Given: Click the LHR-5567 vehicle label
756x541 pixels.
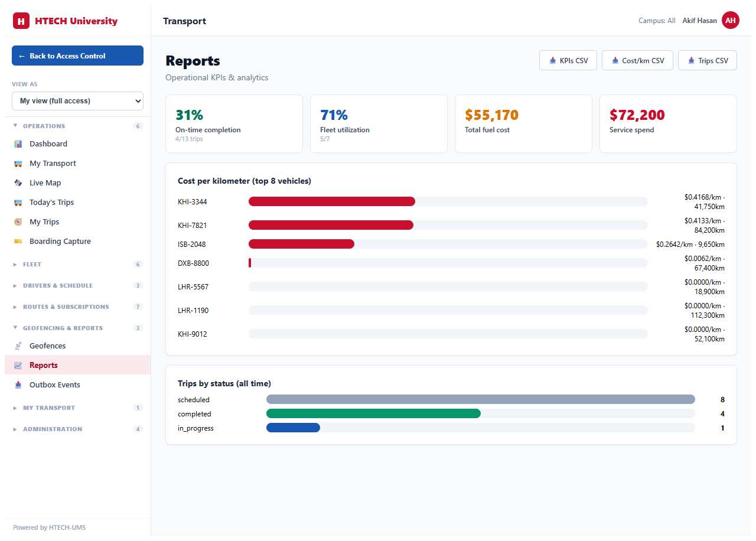Looking at the screenshot, I should (193, 287).
